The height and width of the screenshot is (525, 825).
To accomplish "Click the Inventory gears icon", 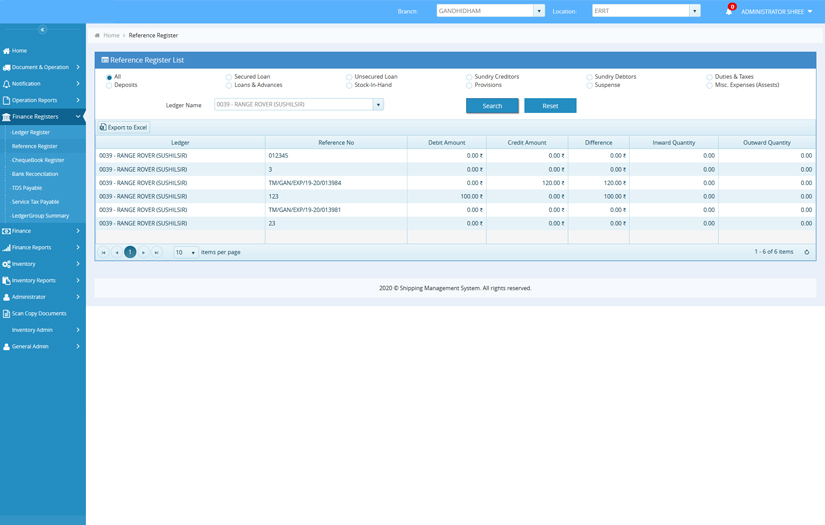I will (6, 264).
